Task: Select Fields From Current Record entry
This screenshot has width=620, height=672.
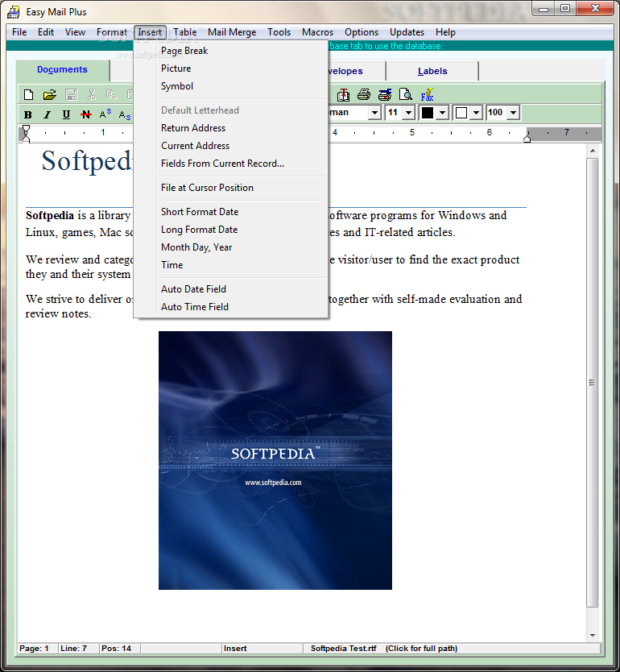Action: coord(231,164)
